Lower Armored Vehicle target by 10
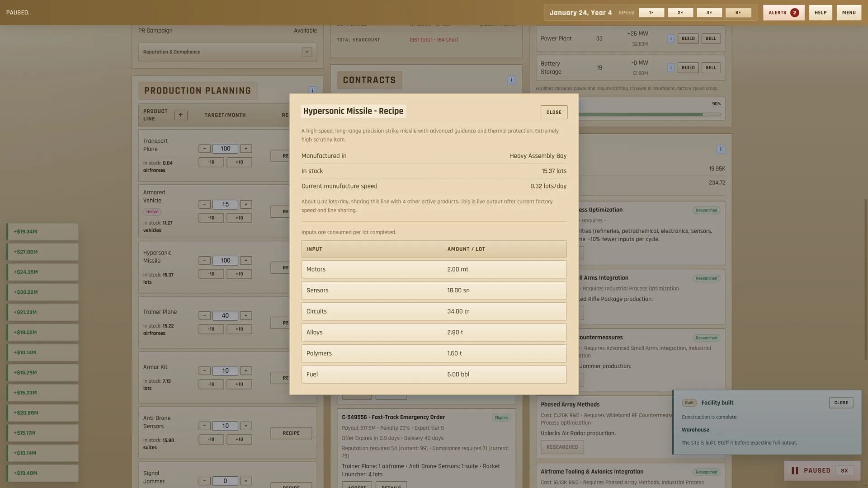Viewport: 868px width, 488px height. (211, 218)
